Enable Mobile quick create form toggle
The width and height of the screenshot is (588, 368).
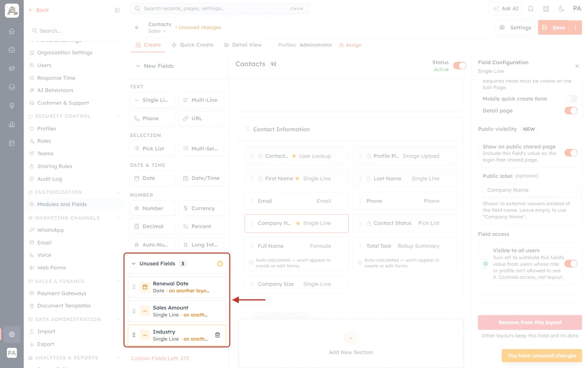click(571, 99)
